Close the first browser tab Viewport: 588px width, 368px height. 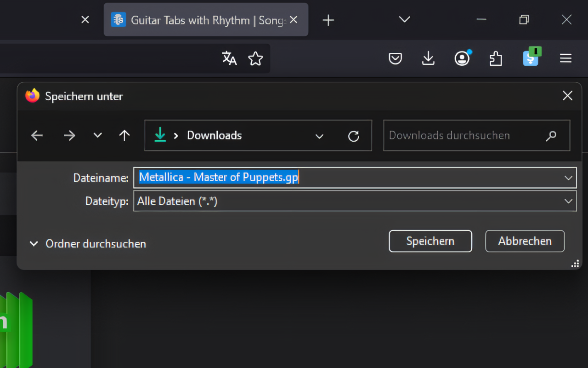[x=85, y=20]
